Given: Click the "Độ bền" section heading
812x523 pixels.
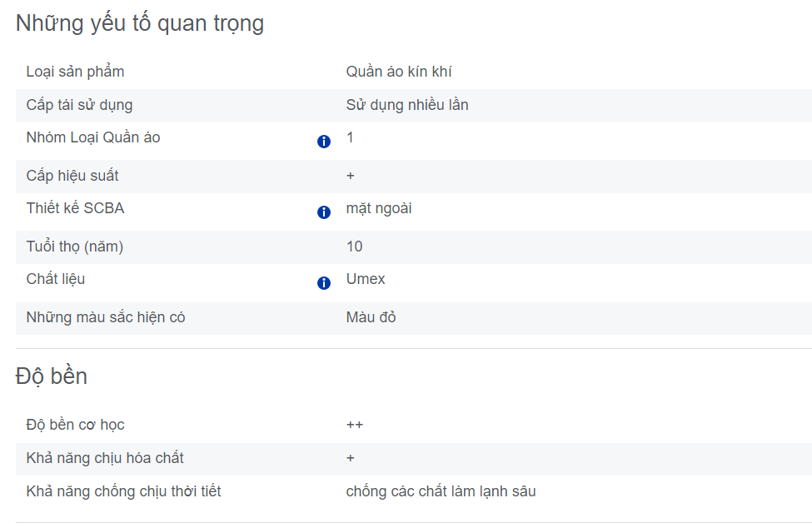Looking at the screenshot, I should [52, 376].
